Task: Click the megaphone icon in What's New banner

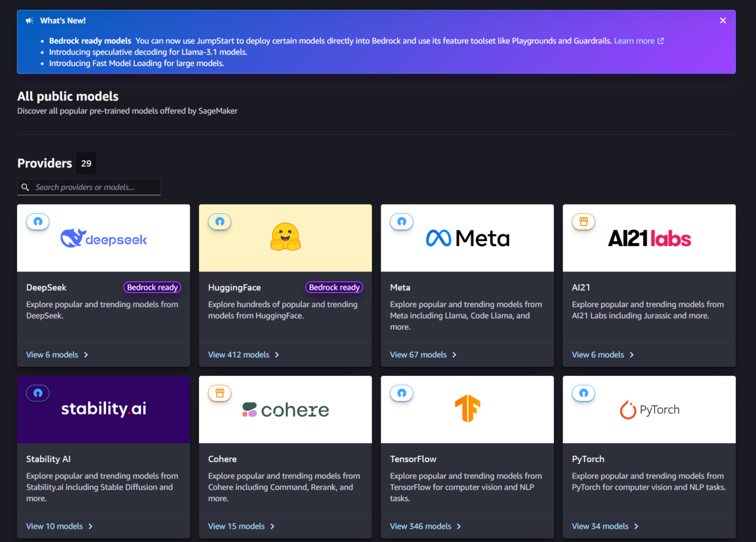Action: coord(30,21)
